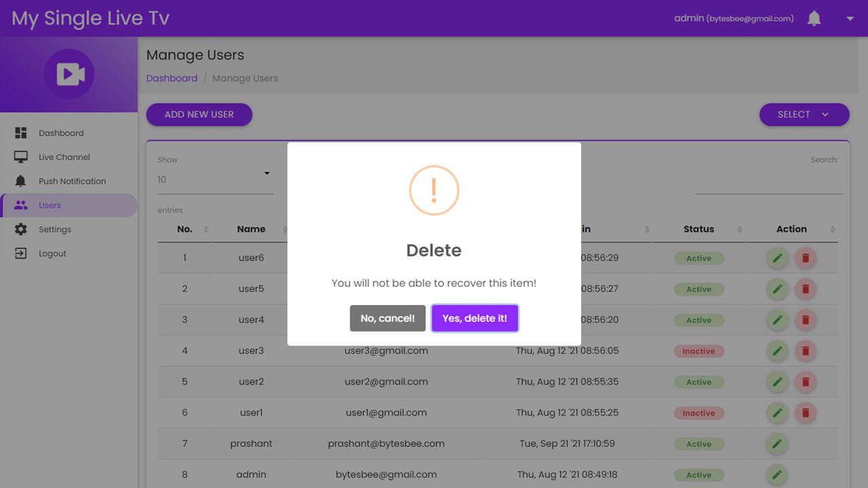
Task: Click the delete trash icon for user1
Action: pos(806,413)
